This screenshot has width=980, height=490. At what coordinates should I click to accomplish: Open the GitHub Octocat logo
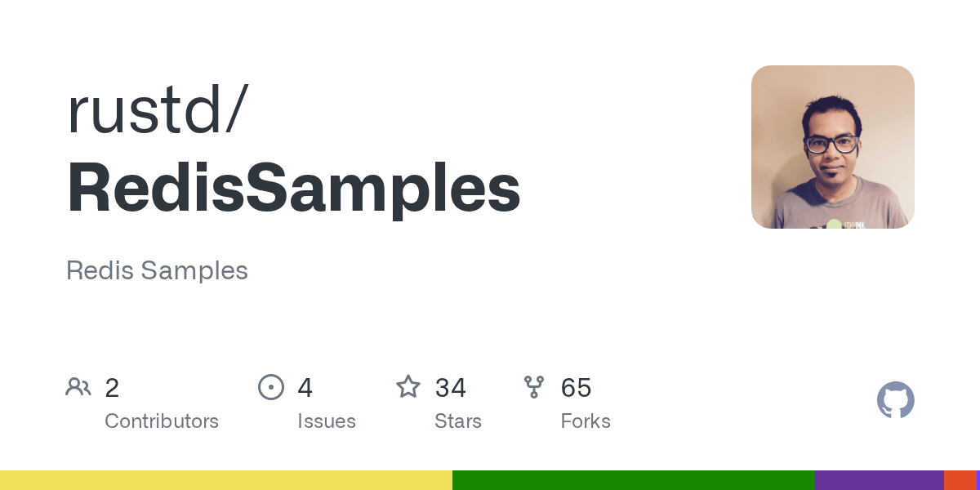(x=896, y=400)
